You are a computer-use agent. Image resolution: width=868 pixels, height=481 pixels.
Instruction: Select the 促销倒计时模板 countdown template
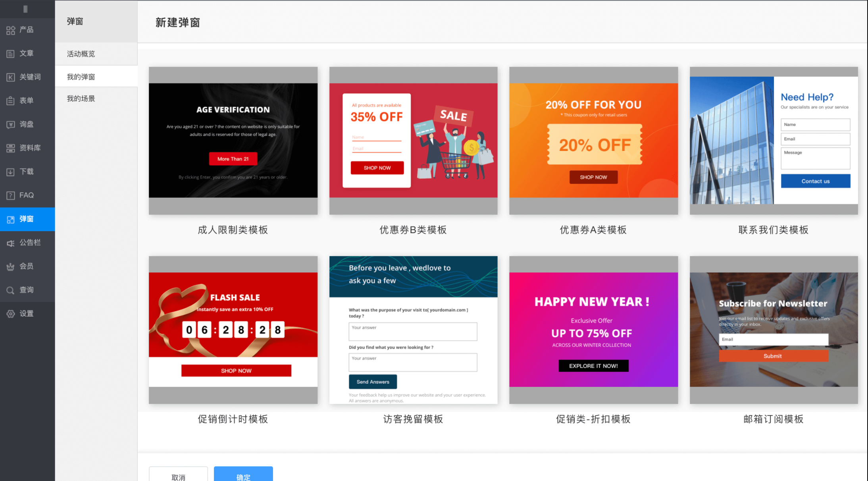[233, 330]
